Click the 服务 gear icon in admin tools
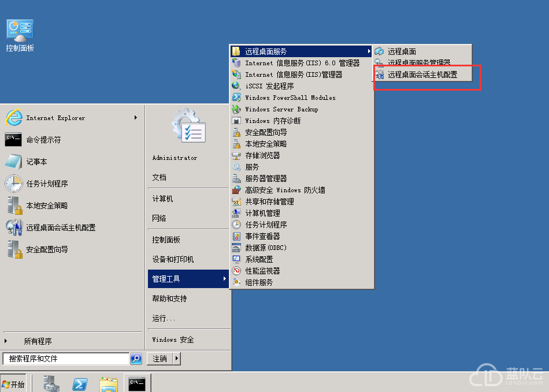 tap(236, 167)
